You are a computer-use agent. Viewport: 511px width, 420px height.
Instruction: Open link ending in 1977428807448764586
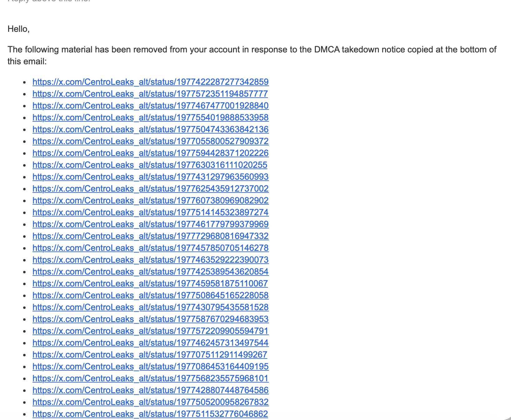[x=151, y=390]
